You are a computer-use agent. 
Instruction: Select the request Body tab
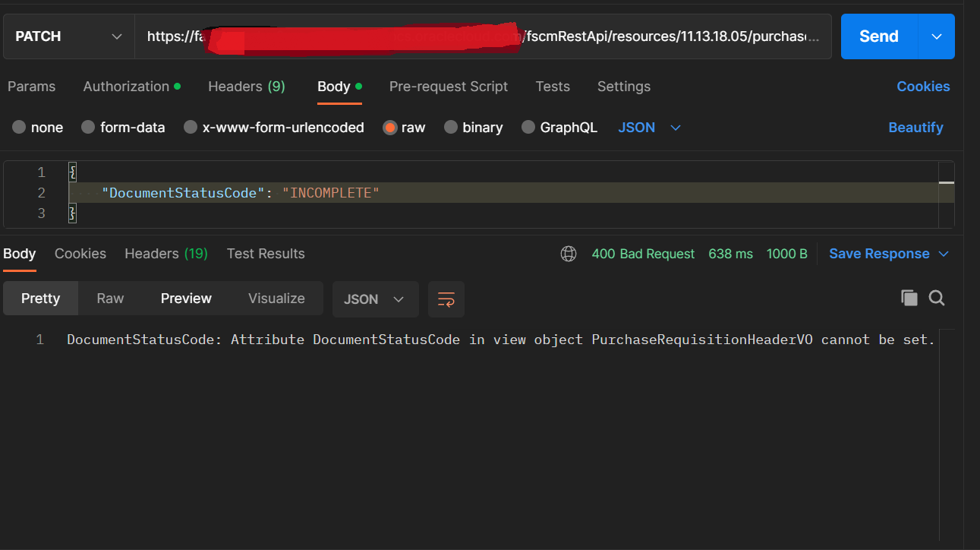(x=339, y=87)
